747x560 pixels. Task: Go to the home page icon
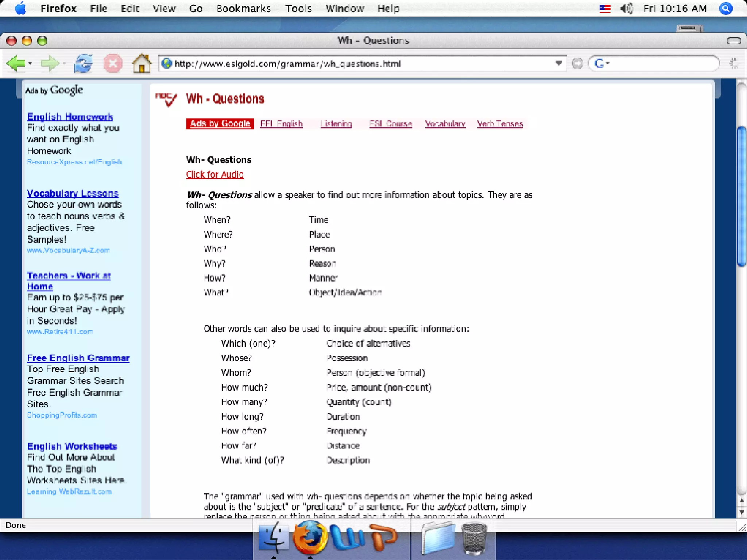click(x=142, y=63)
